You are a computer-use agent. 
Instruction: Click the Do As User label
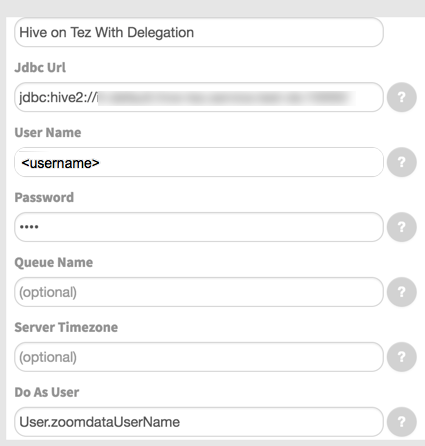point(47,392)
